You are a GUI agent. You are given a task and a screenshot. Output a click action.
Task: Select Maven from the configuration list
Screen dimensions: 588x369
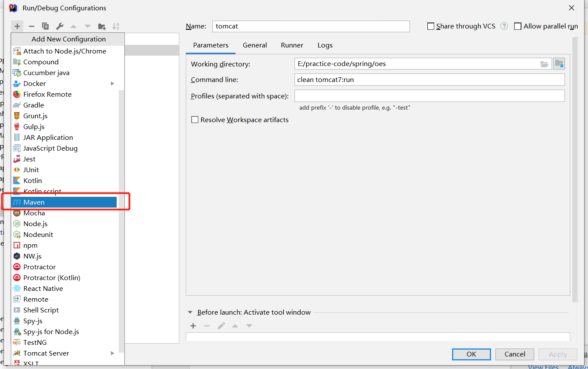(x=64, y=202)
